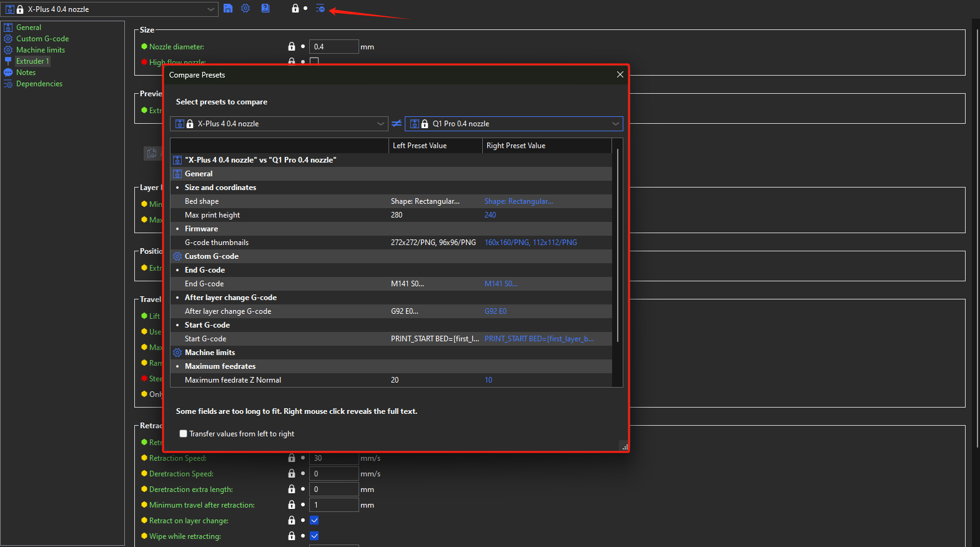
Task: Click the green hexagon beside Nozzle diameter label
Action: click(144, 46)
